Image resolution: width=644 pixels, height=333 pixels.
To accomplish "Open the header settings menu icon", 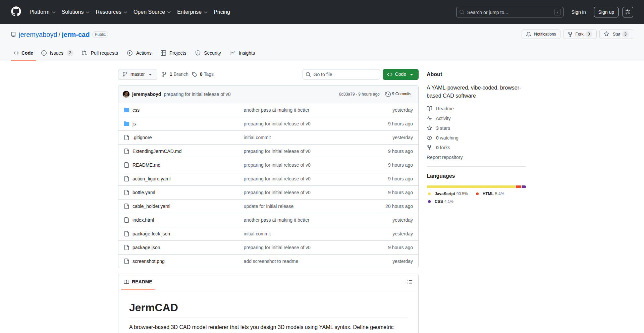I will pos(628,12).
